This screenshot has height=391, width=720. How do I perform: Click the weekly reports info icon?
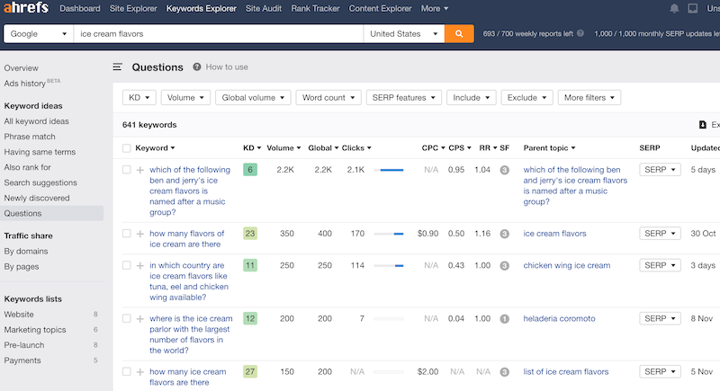pos(580,34)
